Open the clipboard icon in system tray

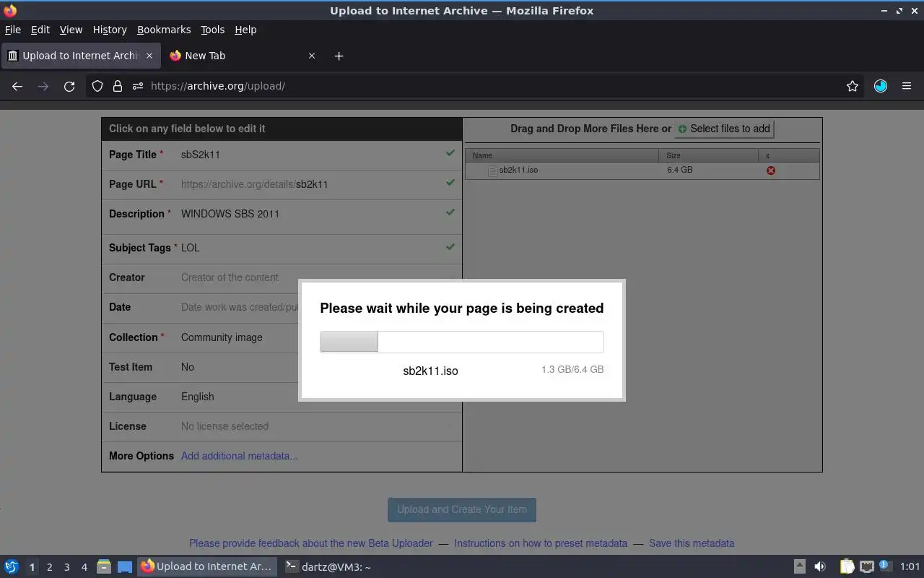pyautogui.click(x=847, y=567)
